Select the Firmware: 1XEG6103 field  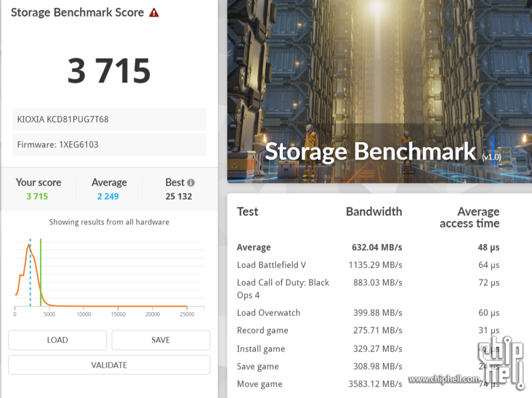(109, 144)
